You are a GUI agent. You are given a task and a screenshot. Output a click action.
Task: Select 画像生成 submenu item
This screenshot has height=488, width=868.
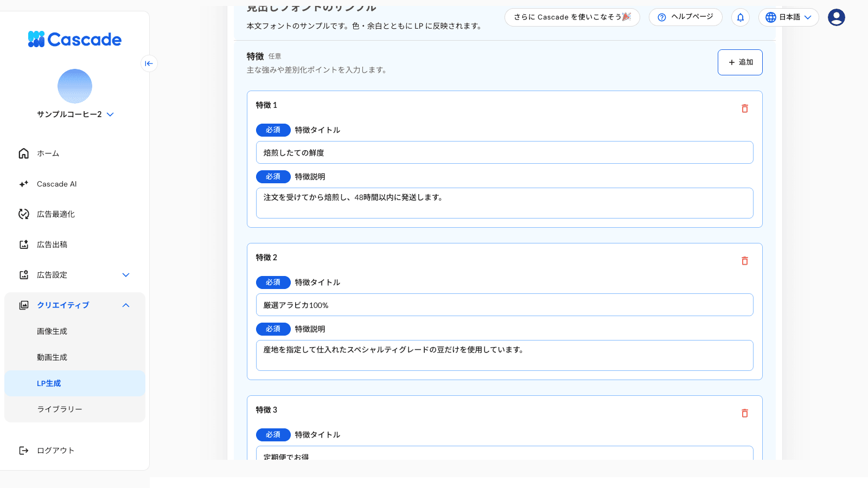[75, 331]
